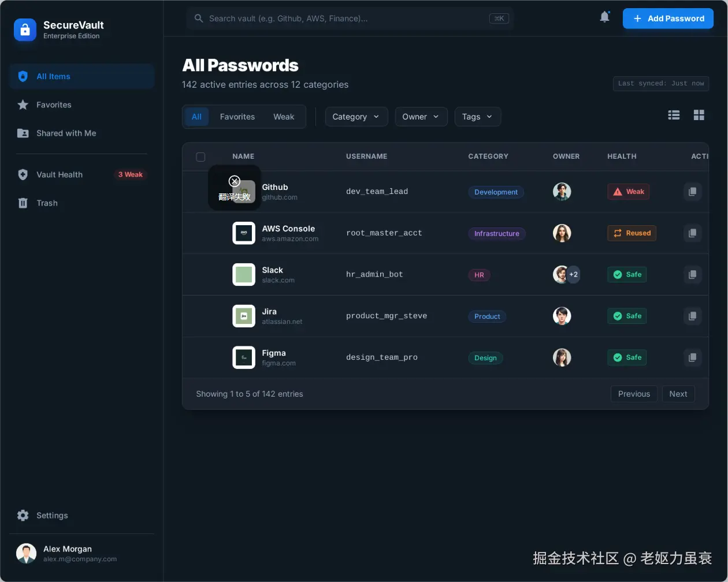The height and width of the screenshot is (582, 728).
Task: Open Trash in sidebar
Action: (81, 203)
